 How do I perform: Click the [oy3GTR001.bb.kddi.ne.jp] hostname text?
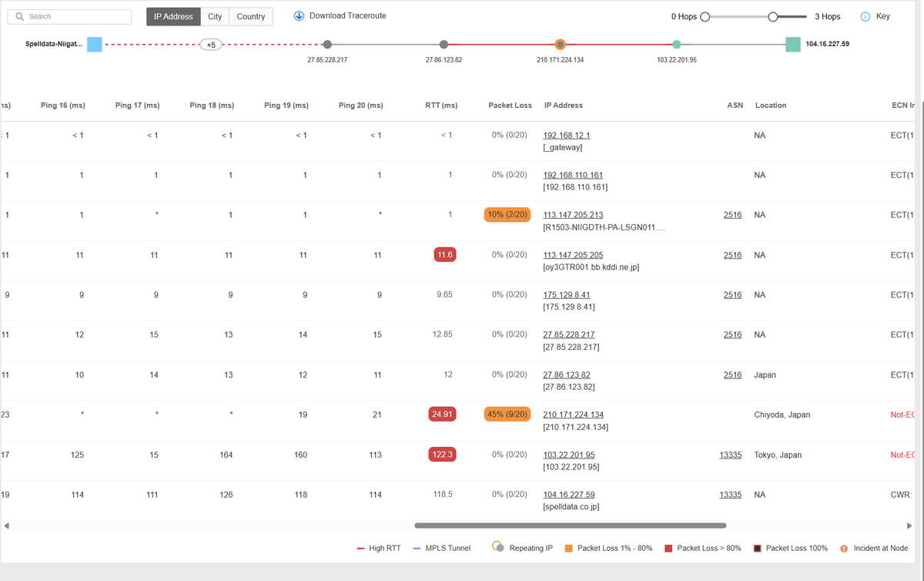[591, 267]
